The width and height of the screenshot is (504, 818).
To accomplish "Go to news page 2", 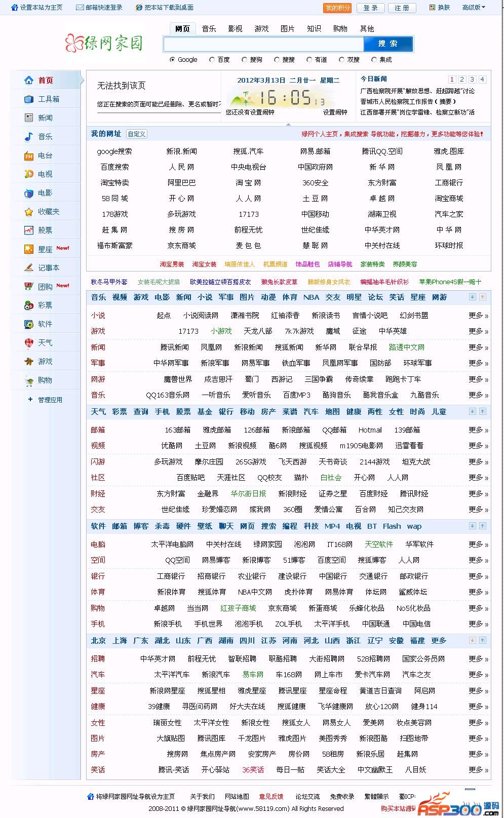I will click(x=462, y=79).
